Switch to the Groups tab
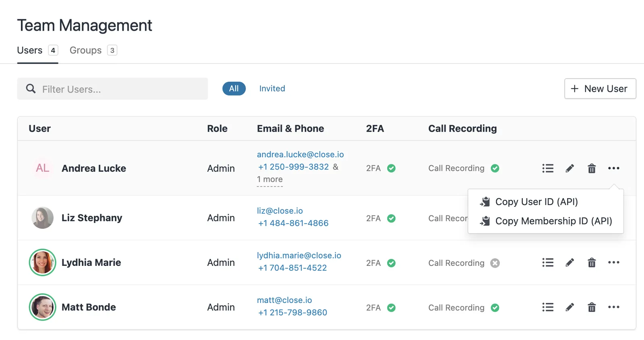This screenshot has width=644, height=340. tap(93, 50)
